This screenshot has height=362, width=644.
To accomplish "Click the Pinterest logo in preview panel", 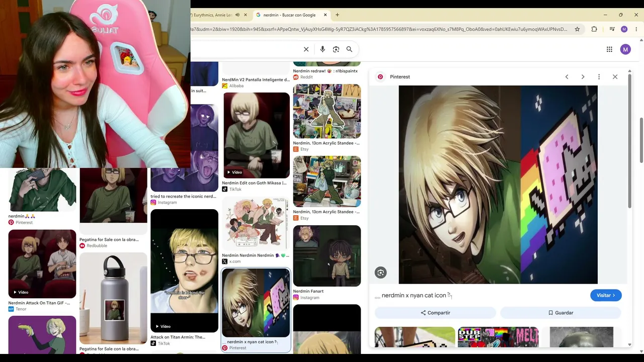I will [x=380, y=77].
